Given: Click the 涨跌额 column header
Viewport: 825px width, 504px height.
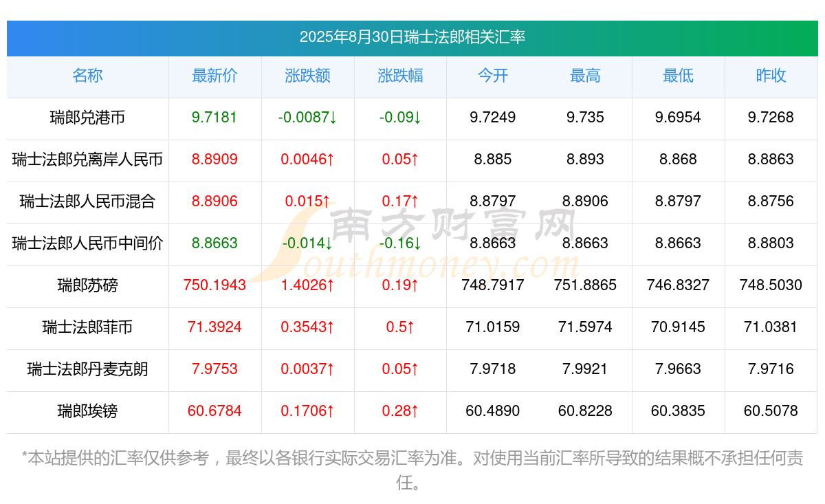Looking at the screenshot, I should point(307,76).
